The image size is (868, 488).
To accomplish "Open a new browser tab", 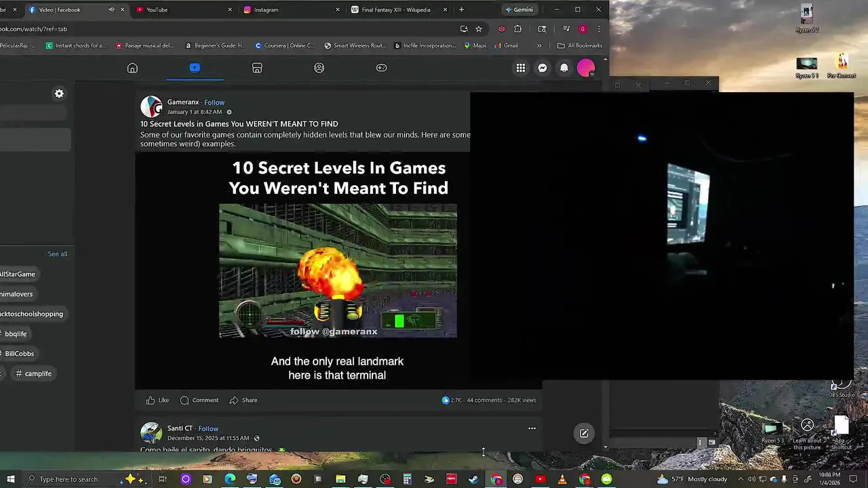I will (461, 9).
